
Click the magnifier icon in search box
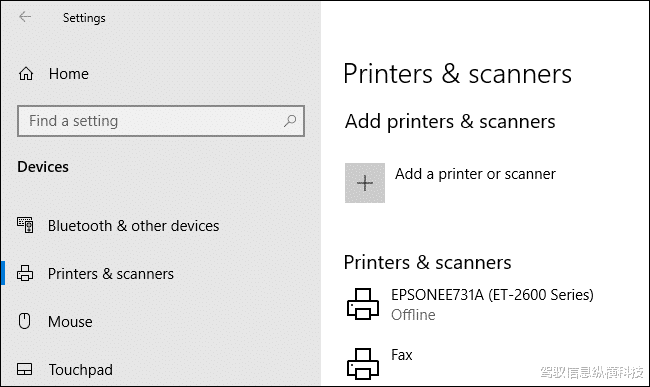[x=290, y=121]
